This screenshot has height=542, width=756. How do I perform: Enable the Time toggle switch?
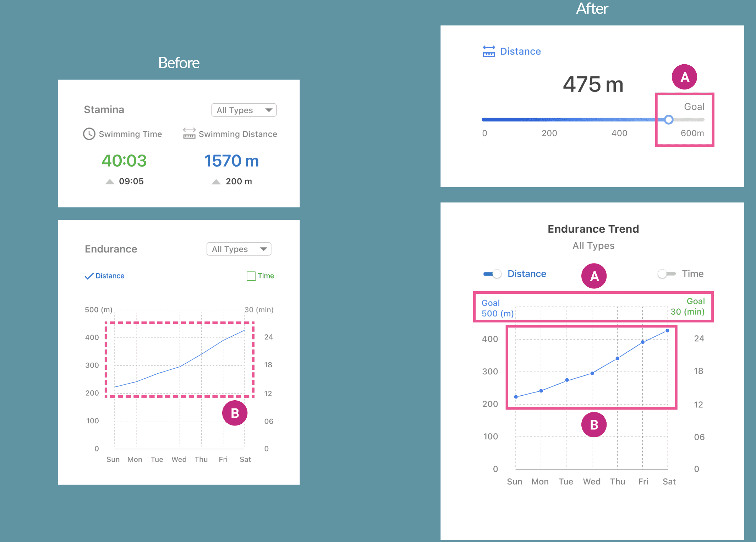pyautogui.click(x=666, y=274)
